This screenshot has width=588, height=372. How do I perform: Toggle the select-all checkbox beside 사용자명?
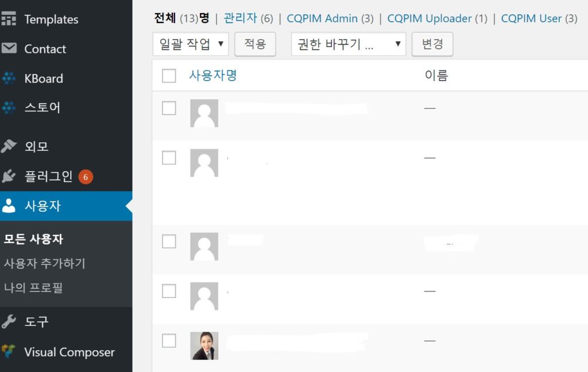click(x=169, y=76)
